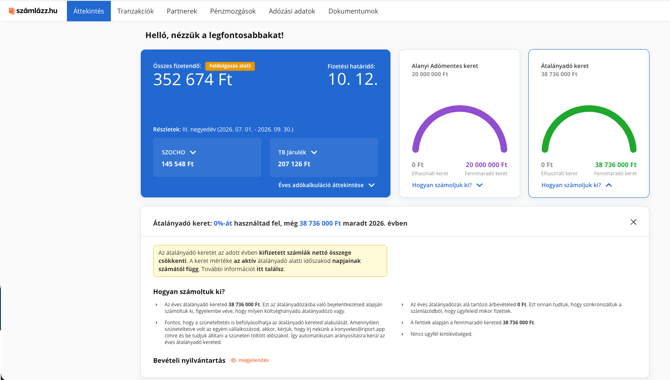The width and height of the screenshot is (670, 380).
Task: Click the Nincs ügyfél kintlévőséged bullet
Action: coord(441,334)
